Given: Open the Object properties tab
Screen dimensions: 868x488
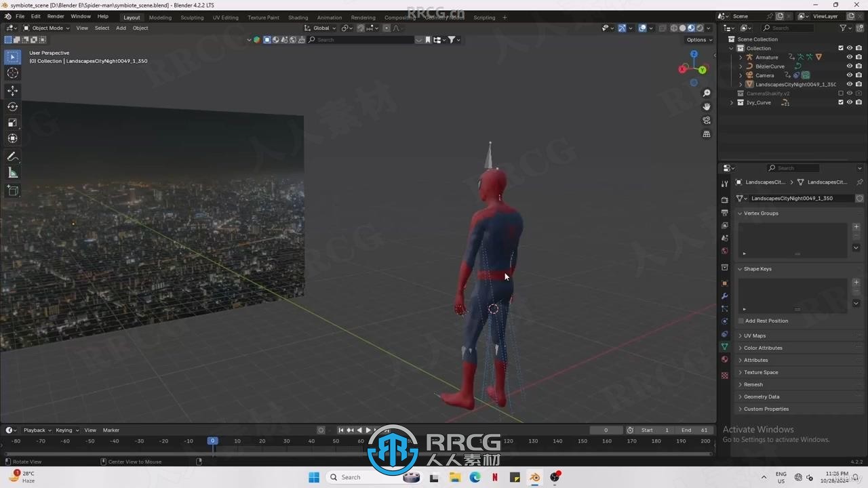Looking at the screenshot, I should click(724, 283).
